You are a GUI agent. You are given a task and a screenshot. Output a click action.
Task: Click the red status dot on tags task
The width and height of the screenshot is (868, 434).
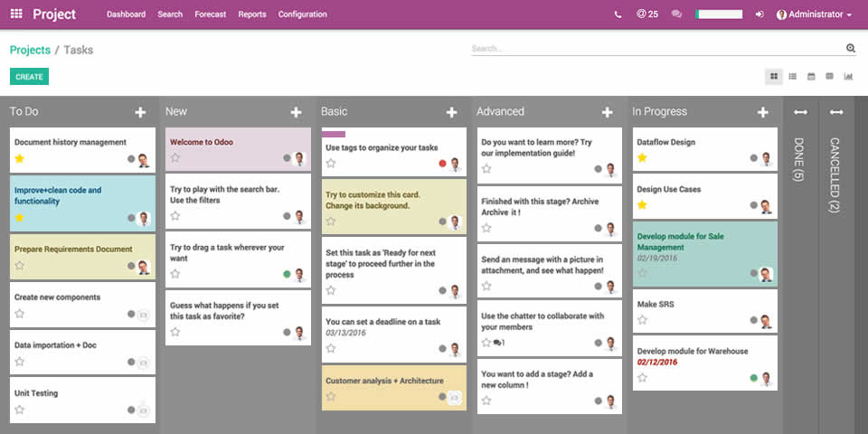tap(442, 164)
